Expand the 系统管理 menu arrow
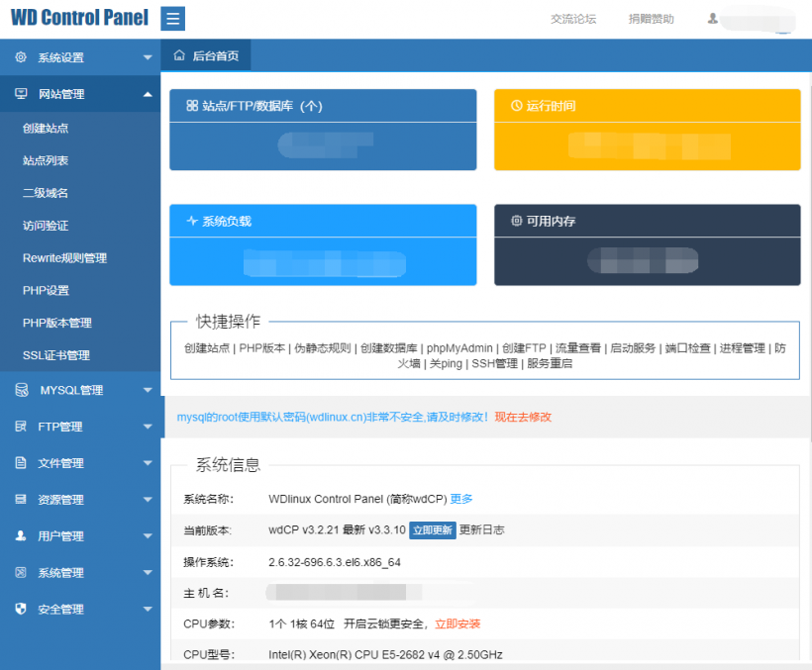The height and width of the screenshot is (670, 812). [148, 573]
